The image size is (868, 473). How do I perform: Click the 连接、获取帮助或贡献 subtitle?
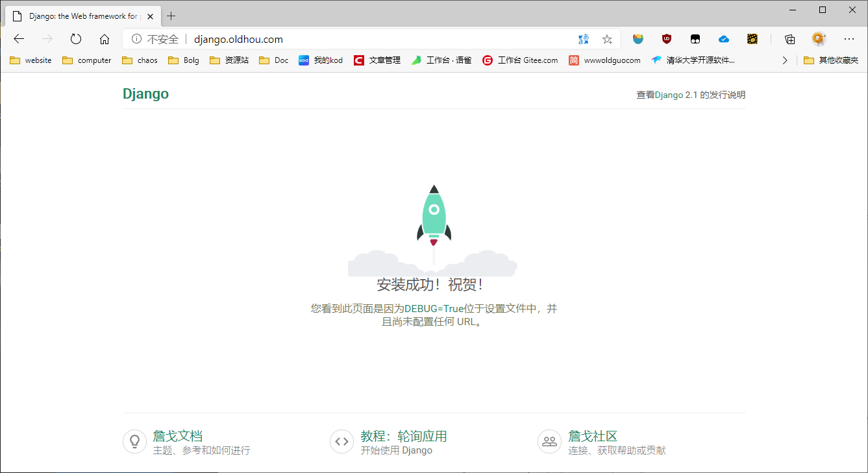point(617,450)
